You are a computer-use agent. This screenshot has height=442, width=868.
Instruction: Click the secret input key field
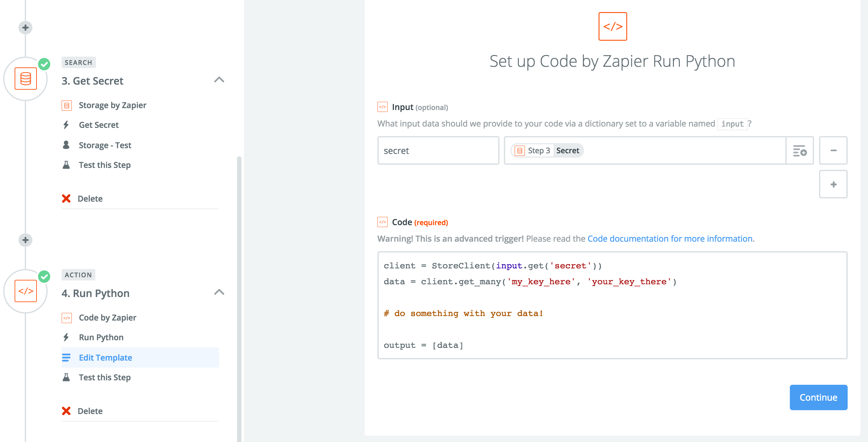pos(438,151)
